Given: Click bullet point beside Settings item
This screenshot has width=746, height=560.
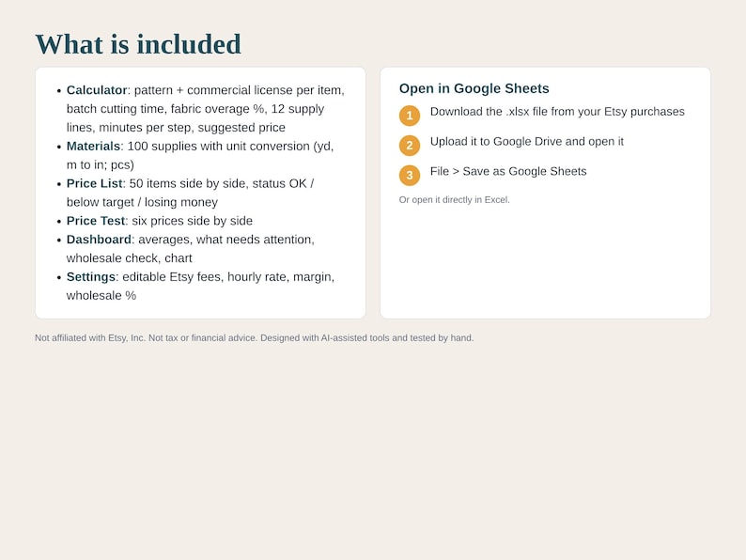Looking at the screenshot, I should [59, 277].
